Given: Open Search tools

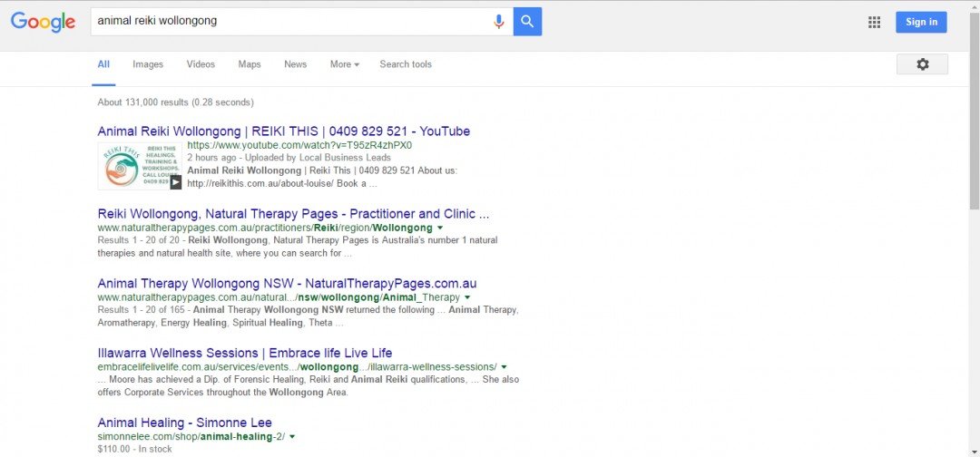Looking at the screenshot, I should [x=406, y=64].
